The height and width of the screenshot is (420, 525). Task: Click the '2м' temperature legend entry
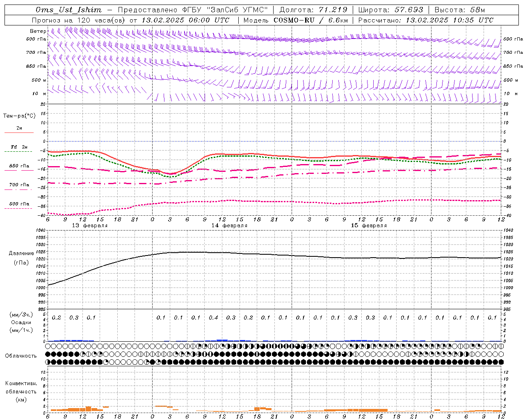[x=19, y=128]
